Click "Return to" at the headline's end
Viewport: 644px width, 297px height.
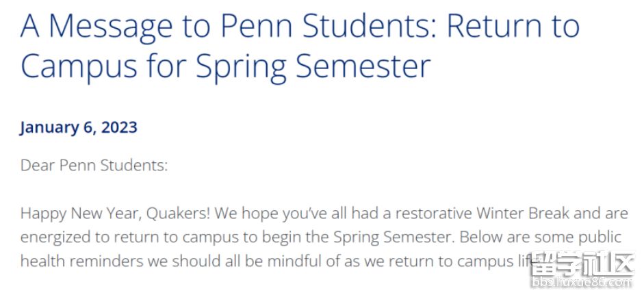513,27
